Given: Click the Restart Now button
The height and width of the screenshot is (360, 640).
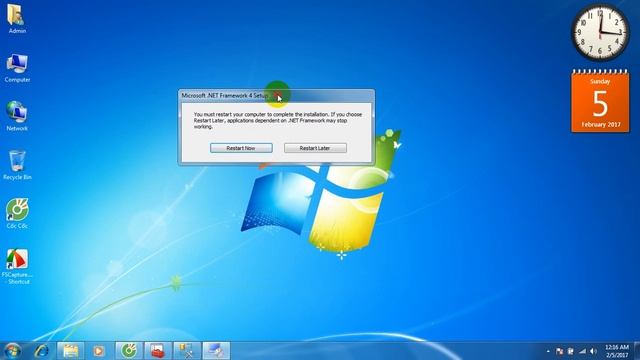Looking at the screenshot, I should pos(241,148).
